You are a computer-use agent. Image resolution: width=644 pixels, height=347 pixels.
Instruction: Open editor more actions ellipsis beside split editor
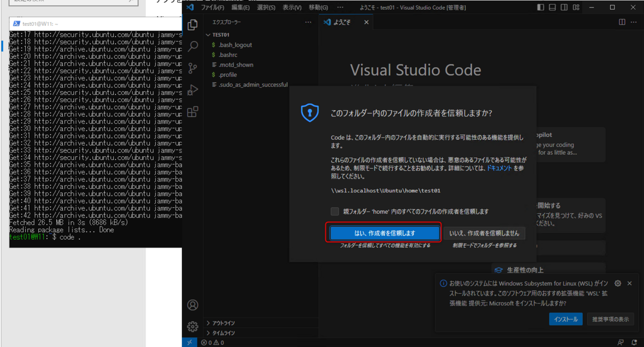point(635,22)
